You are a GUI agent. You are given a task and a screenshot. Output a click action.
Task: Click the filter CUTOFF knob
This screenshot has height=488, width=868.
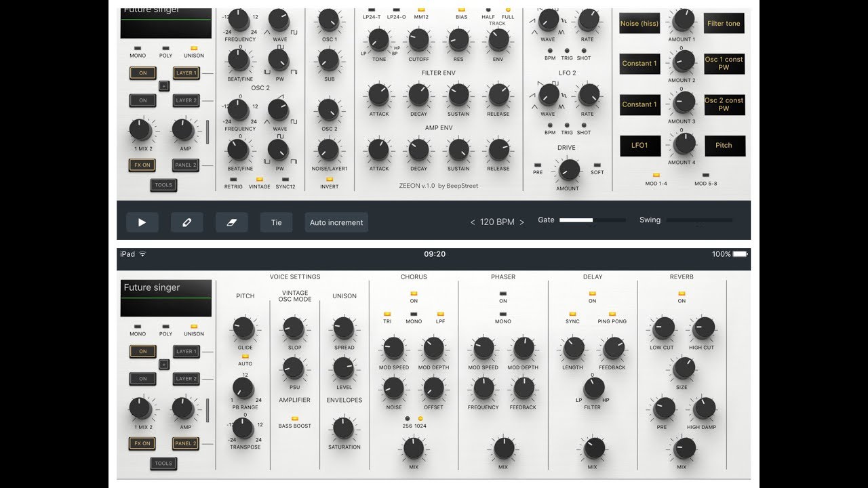(x=418, y=39)
